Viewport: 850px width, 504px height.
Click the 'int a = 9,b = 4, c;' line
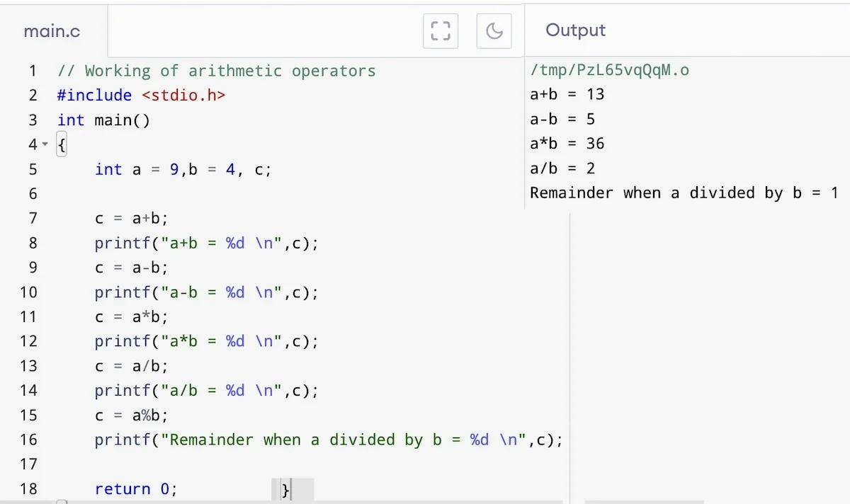tap(183, 169)
